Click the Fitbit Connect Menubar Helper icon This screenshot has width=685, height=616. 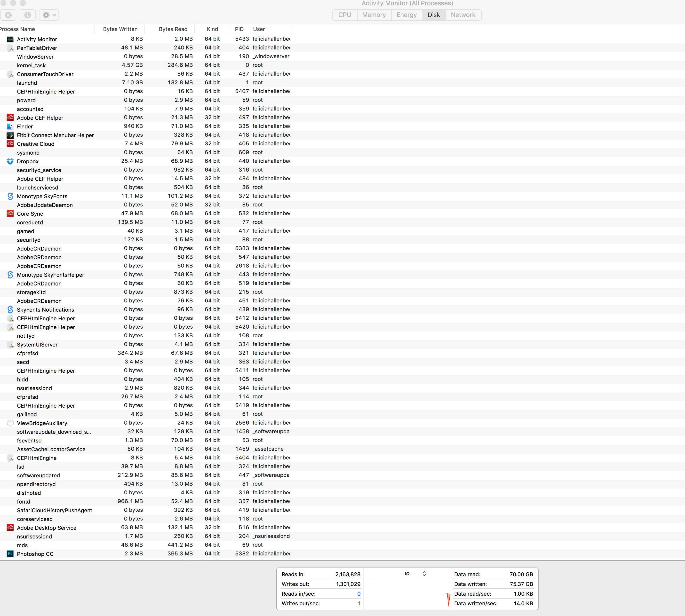coord(10,135)
